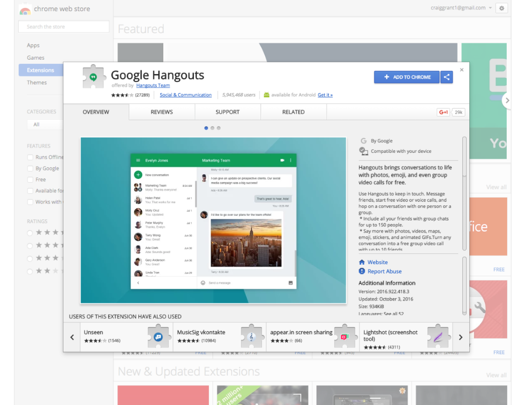Click the 29k plus-one count

(458, 112)
